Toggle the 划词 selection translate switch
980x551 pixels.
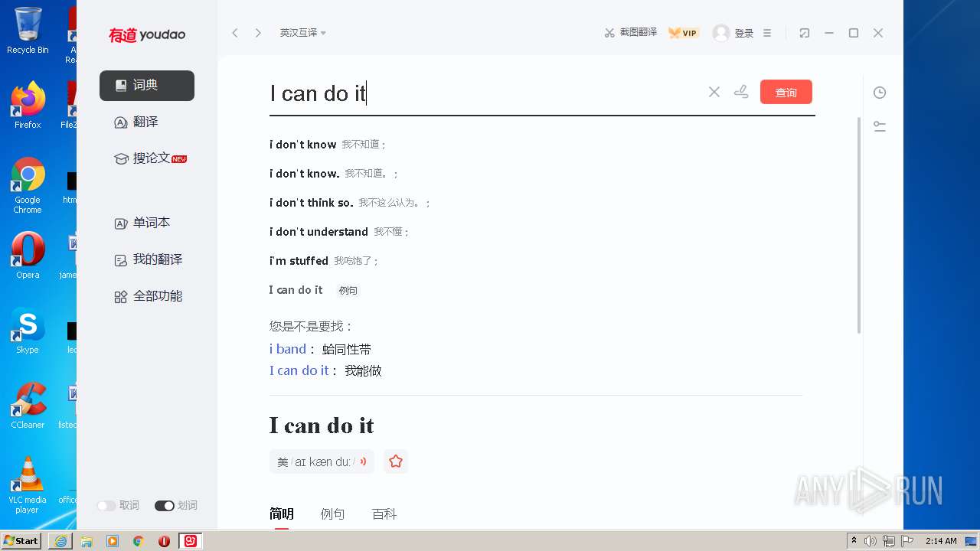coord(165,506)
